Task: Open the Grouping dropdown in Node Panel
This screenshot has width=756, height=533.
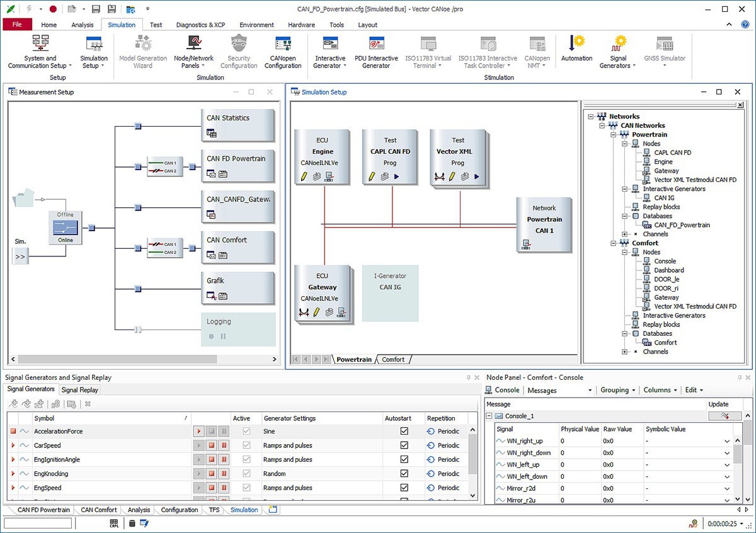Action: click(617, 390)
